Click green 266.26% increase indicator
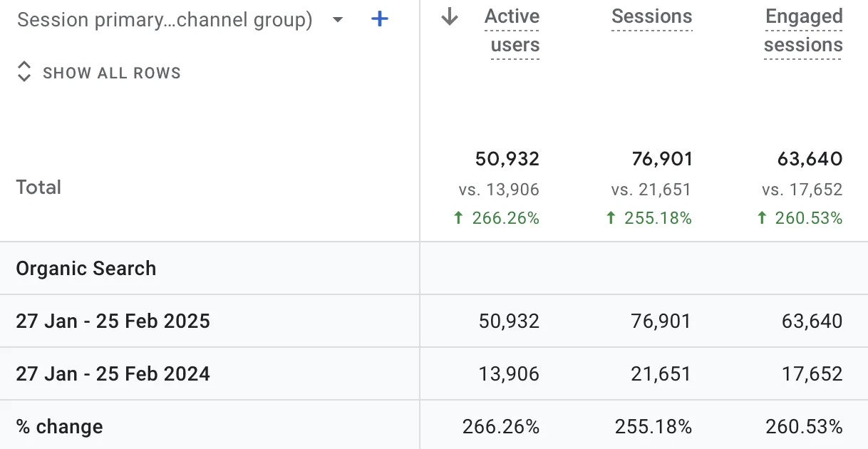868x449 pixels. (x=496, y=218)
